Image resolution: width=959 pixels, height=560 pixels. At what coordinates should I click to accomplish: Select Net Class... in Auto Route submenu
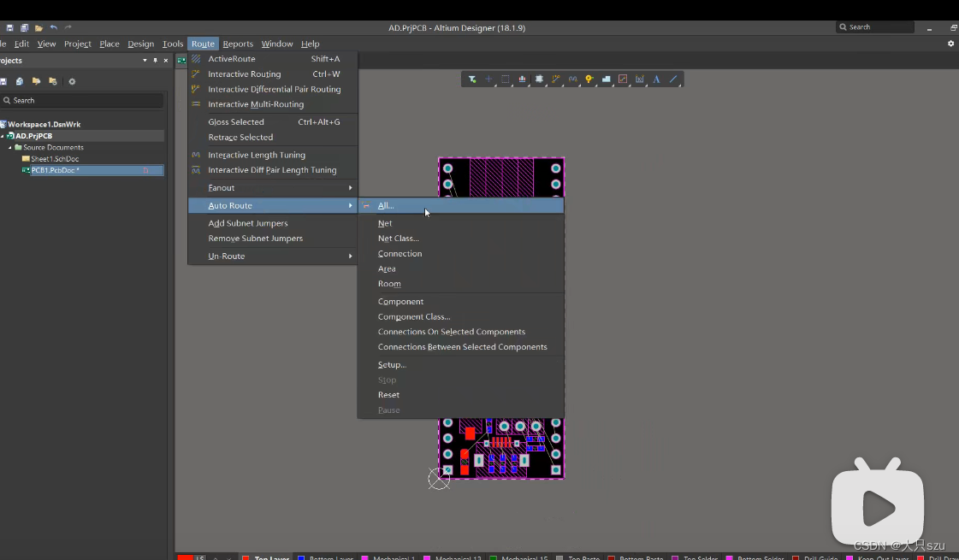pos(460,239)
